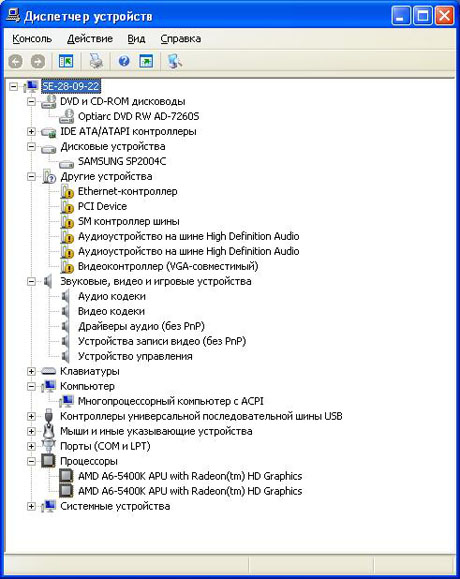Viewport: 460px width, 579px height.
Task: Select Видеоконтроллер (VGA-совместимый) device
Action: [x=168, y=266]
